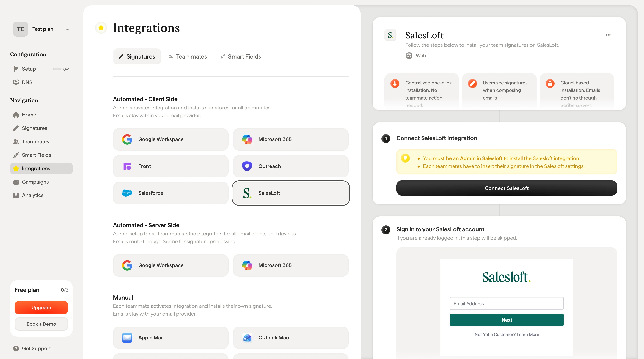Click the sidebar Teammates people icon

click(x=16, y=141)
